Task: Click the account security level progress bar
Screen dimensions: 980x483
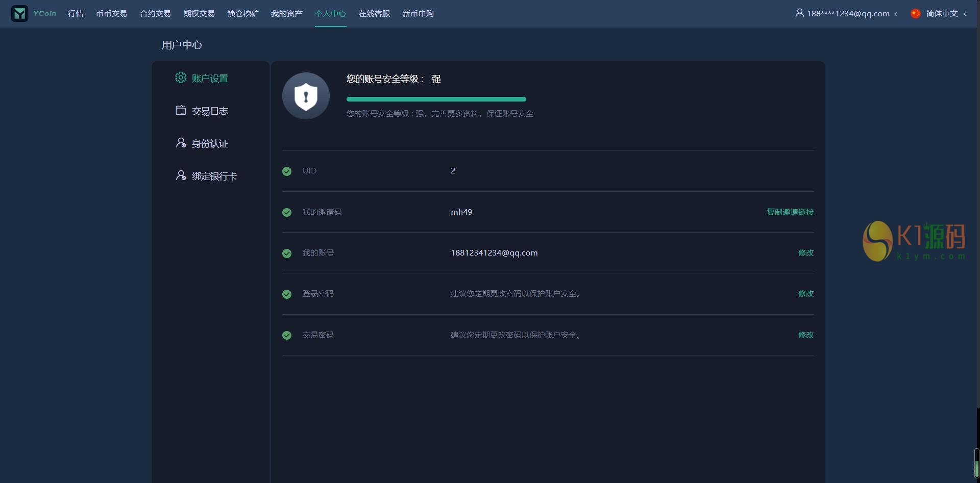Action: tap(436, 99)
